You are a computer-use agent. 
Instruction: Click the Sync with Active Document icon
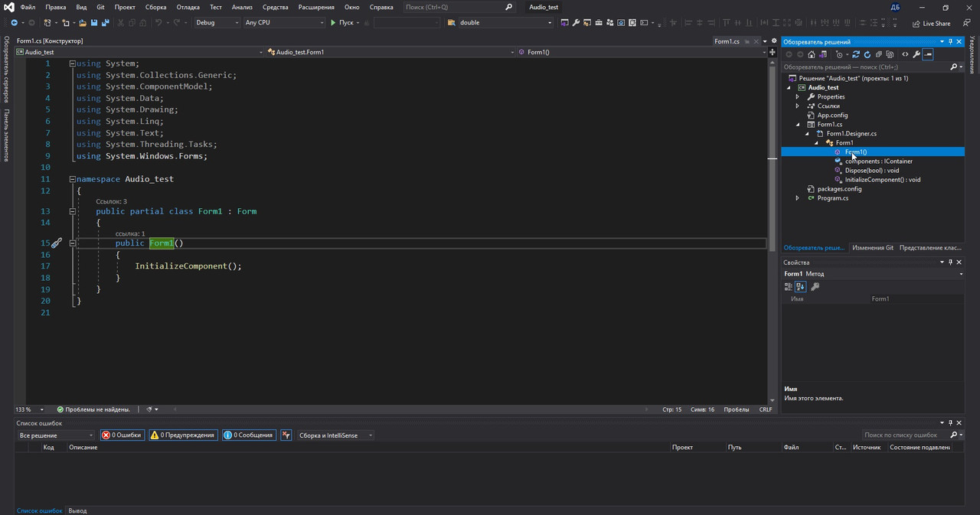coord(855,54)
